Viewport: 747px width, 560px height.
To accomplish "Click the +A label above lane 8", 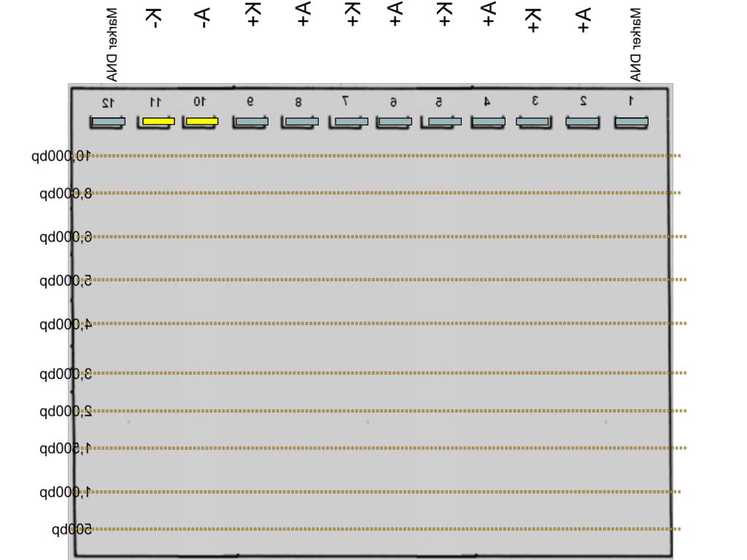I will point(303,14).
